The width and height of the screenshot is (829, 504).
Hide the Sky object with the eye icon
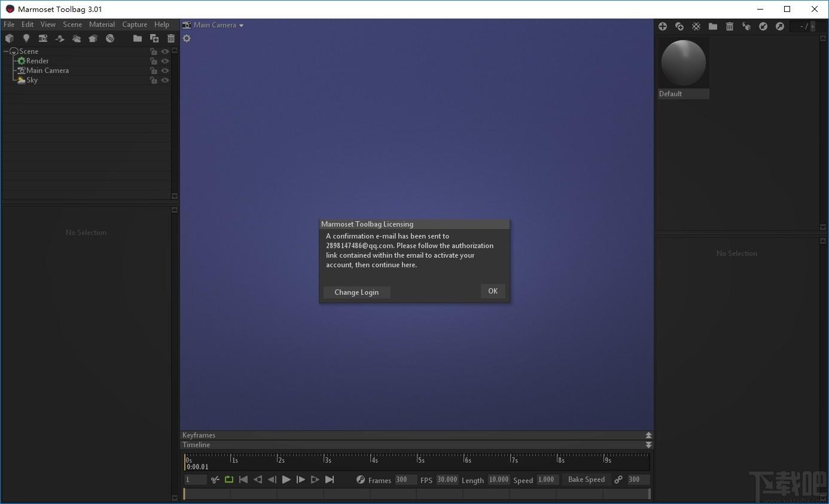[165, 80]
